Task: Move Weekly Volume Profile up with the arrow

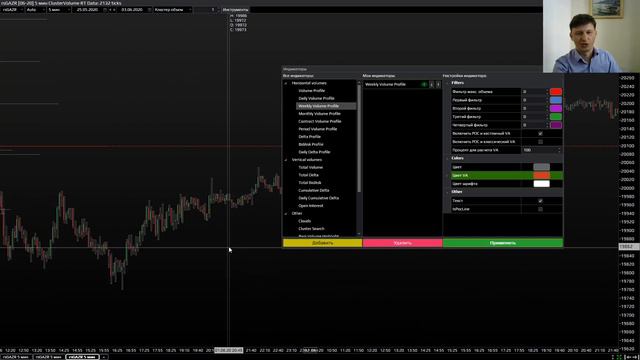Action: point(438,84)
